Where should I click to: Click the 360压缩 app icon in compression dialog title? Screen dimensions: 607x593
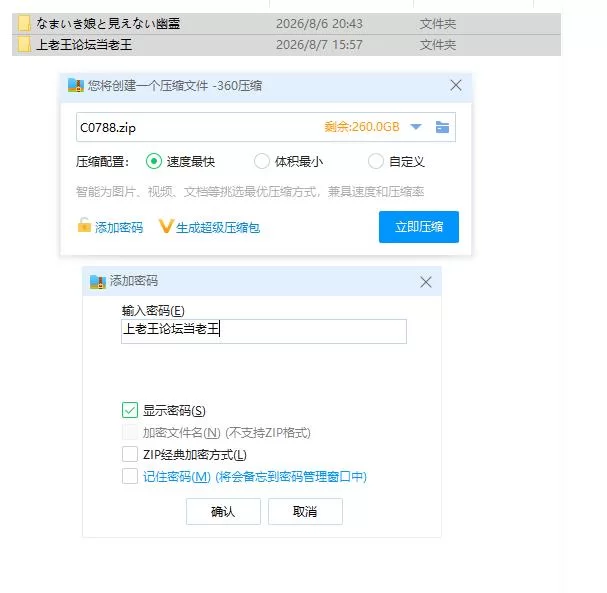75,85
